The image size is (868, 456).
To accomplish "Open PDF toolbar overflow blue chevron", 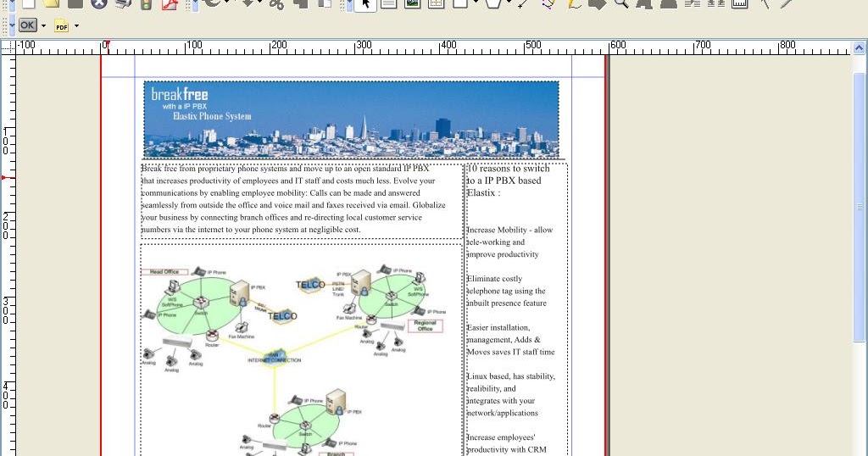I will (12, 25).
